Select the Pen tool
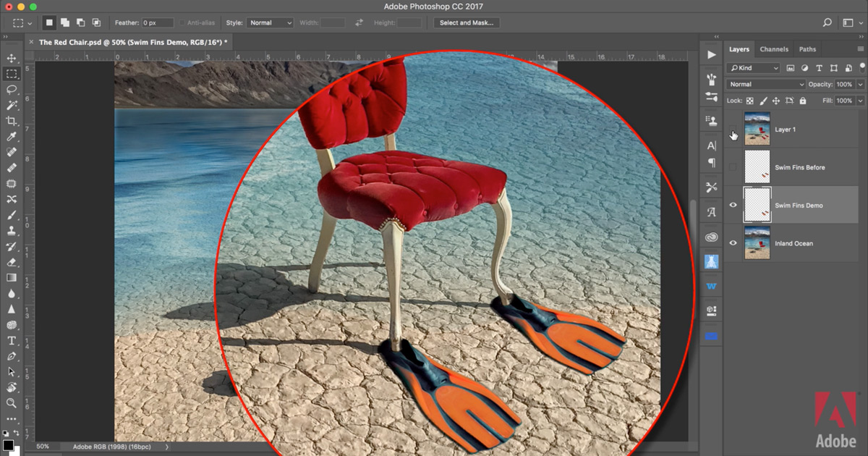 (x=12, y=356)
